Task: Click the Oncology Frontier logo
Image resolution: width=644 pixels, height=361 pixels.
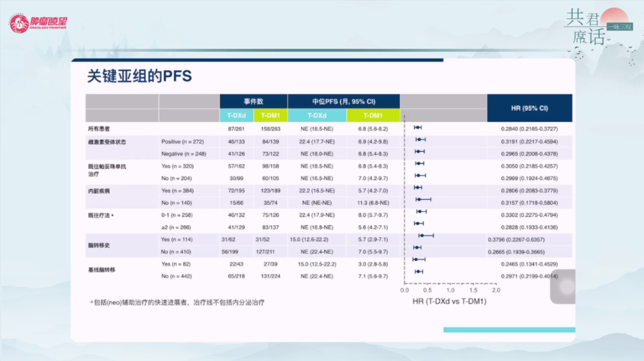Action: tap(38, 24)
